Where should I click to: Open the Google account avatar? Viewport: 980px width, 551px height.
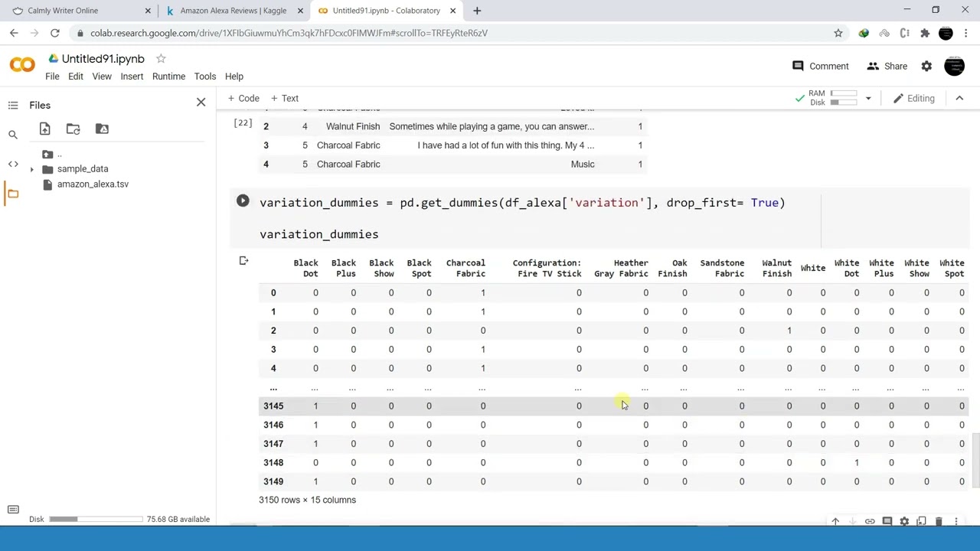[x=954, y=66]
